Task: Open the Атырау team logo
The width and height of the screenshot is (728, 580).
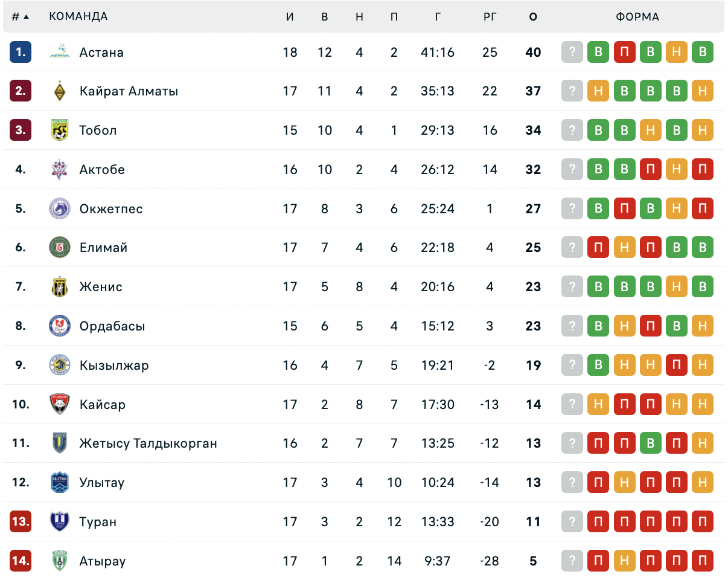Action: pyautogui.click(x=60, y=561)
